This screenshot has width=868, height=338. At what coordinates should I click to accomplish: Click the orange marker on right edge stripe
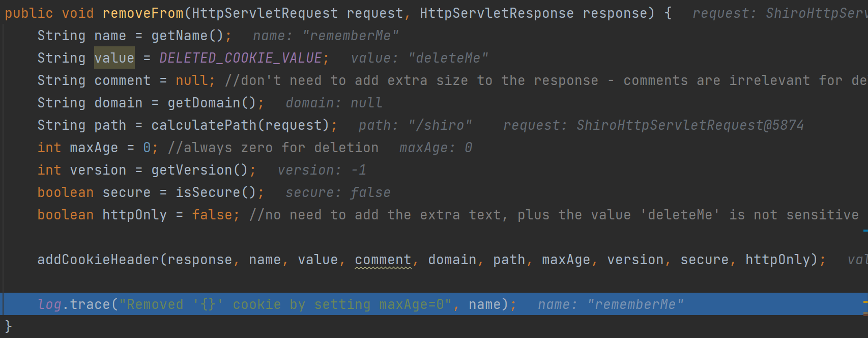(x=865, y=301)
